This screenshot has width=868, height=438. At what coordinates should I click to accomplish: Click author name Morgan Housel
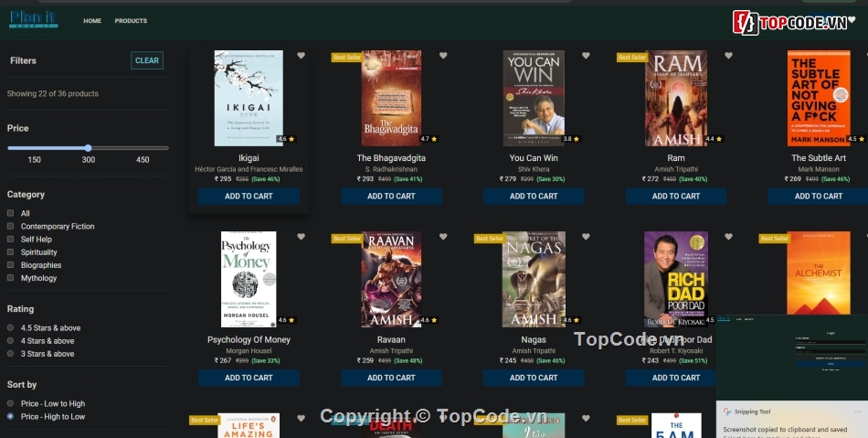pos(249,350)
